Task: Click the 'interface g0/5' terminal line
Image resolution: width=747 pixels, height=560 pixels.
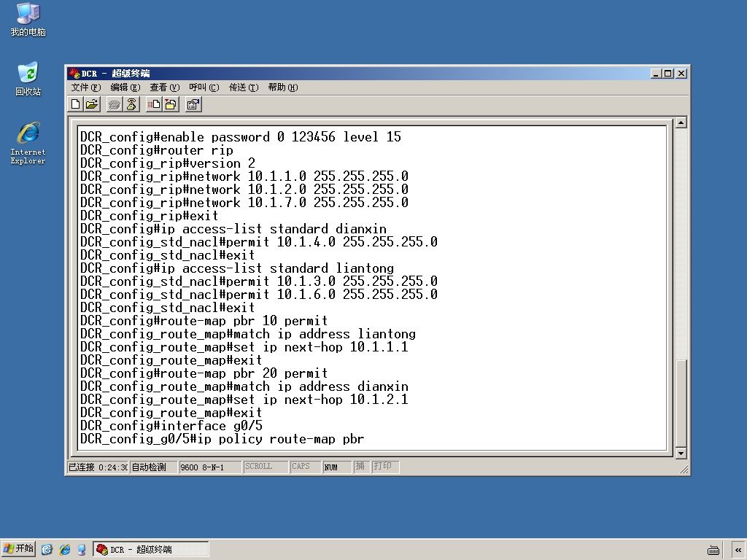Action: tap(171, 426)
